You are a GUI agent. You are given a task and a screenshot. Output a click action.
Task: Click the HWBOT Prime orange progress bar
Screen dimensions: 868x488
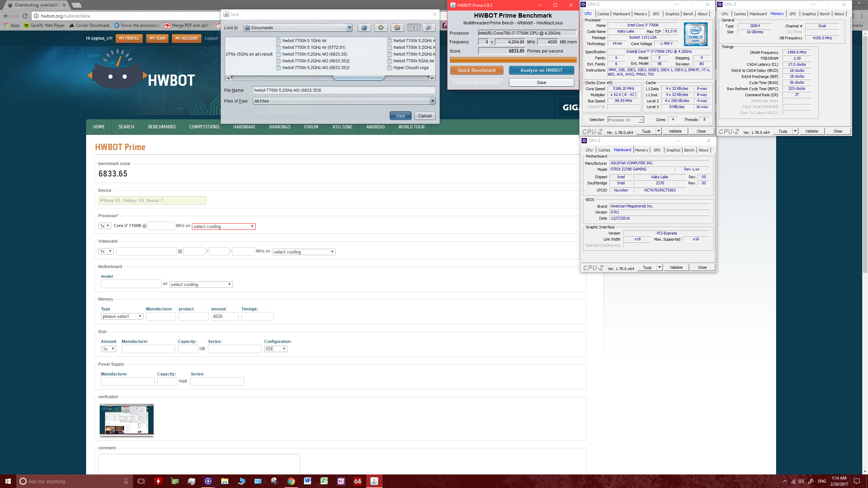[513, 60]
